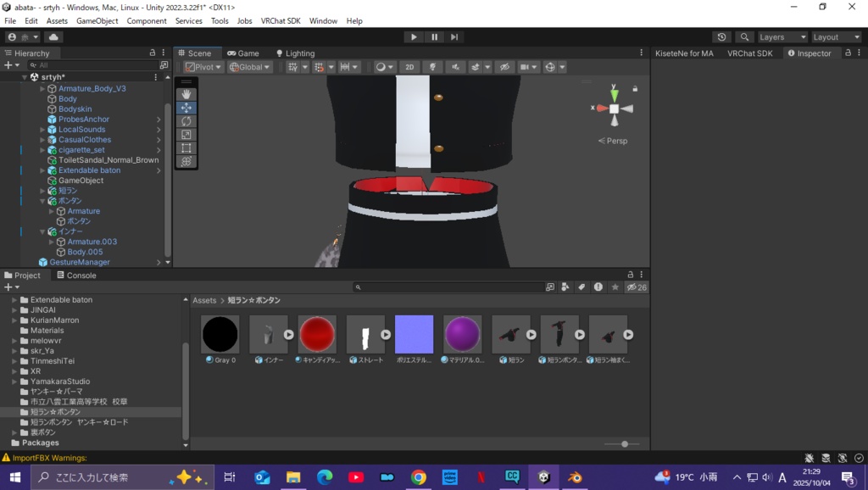Open the global Search icon
The height and width of the screenshot is (490, 868).
point(744,37)
